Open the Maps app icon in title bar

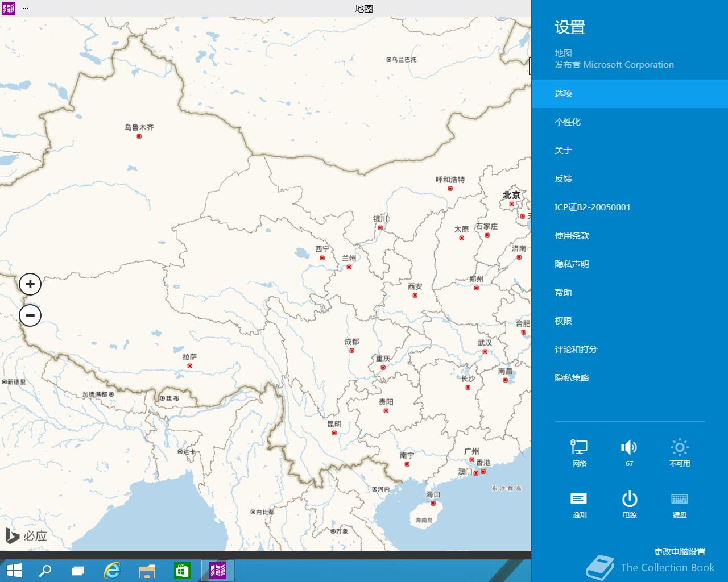tap(9, 8)
